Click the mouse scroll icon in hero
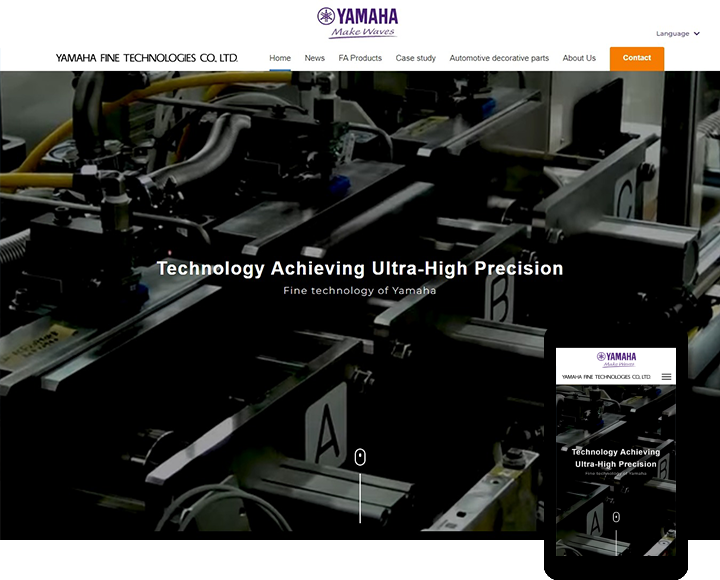The image size is (720, 580). coord(360,457)
